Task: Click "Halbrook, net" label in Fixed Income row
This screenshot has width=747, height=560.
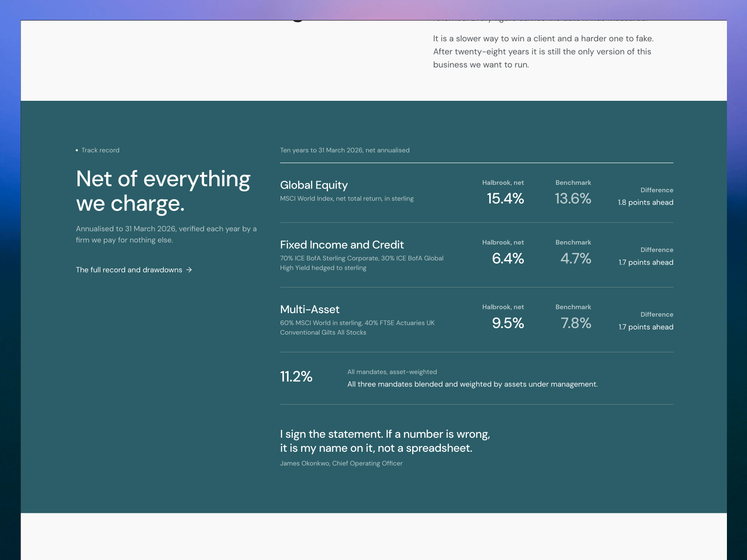Action: (503, 243)
